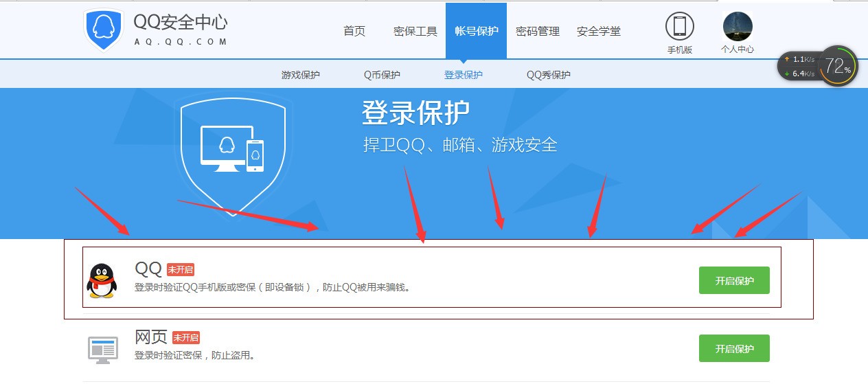Switch to QQ秀保护 sub-tab

tap(549, 74)
